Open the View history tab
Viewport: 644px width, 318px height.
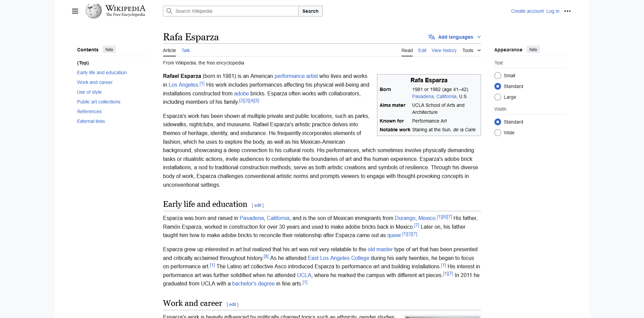[x=444, y=50]
